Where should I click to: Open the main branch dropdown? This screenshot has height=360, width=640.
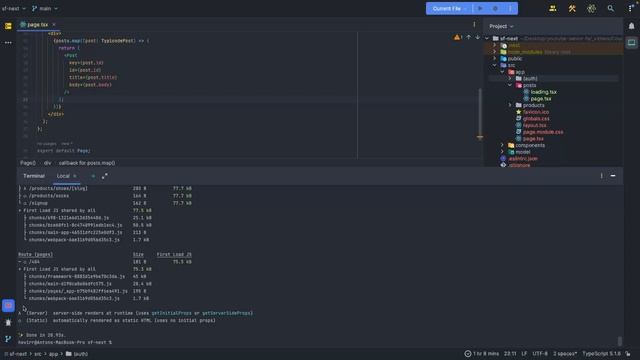[45, 9]
